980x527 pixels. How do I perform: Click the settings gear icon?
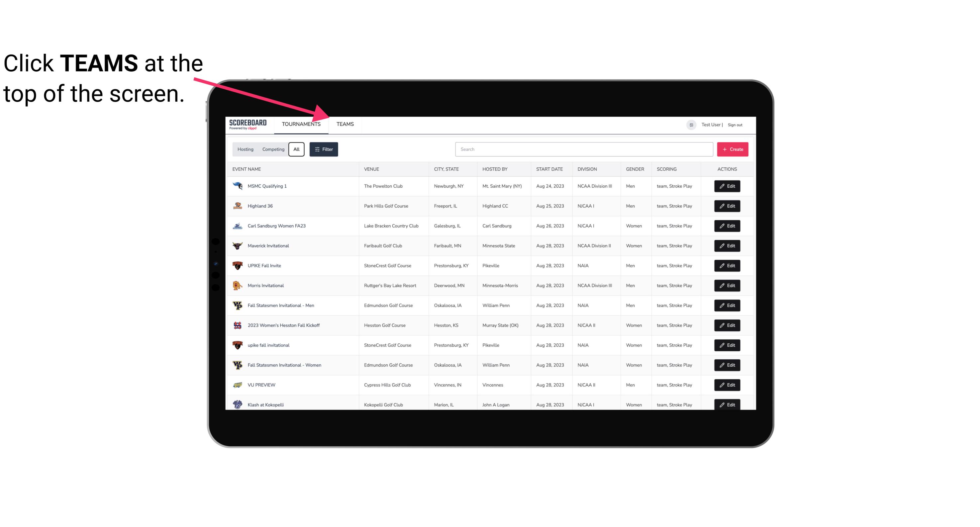point(691,125)
